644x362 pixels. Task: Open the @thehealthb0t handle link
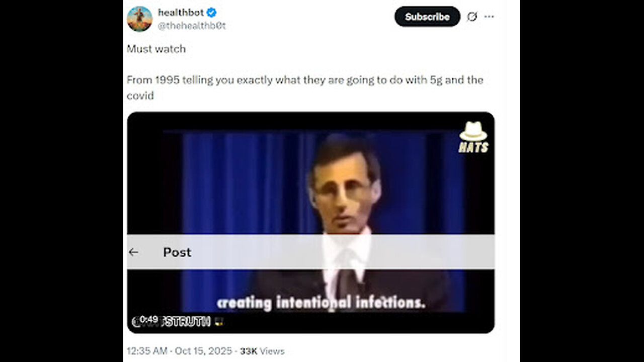(x=192, y=26)
